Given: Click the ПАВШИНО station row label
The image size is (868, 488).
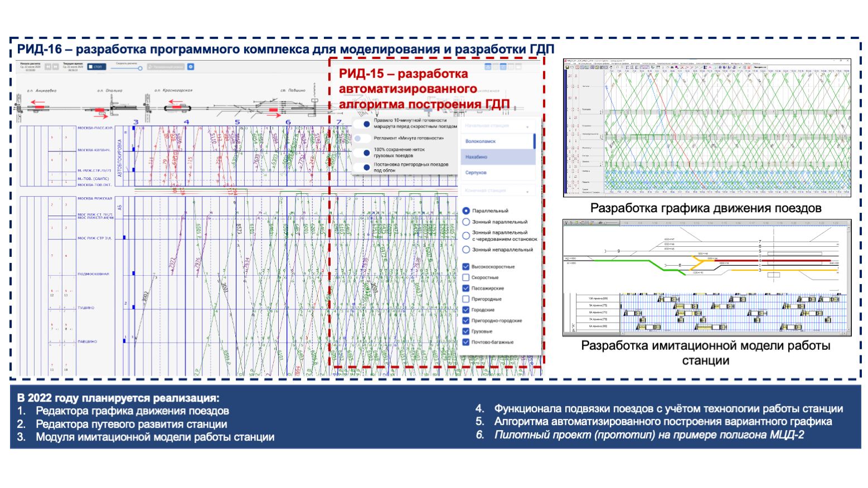Looking at the screenshot, I should point(87,341).
